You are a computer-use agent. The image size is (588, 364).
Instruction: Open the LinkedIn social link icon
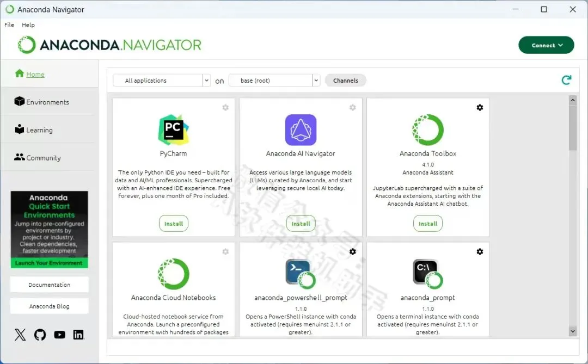pos(78,335)
